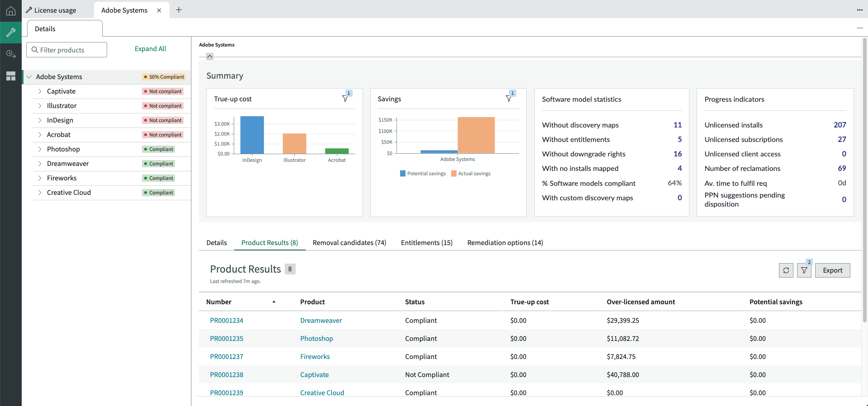Click the InDesign bar in True-up cost chart

click(x=252, y=135)
